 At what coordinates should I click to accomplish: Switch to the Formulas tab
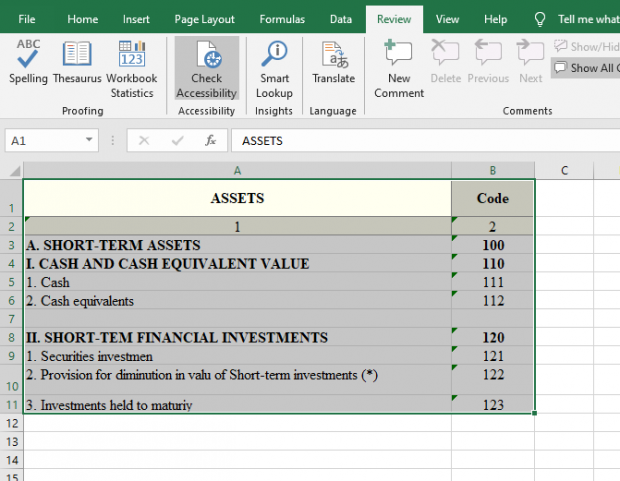[282, 19]
